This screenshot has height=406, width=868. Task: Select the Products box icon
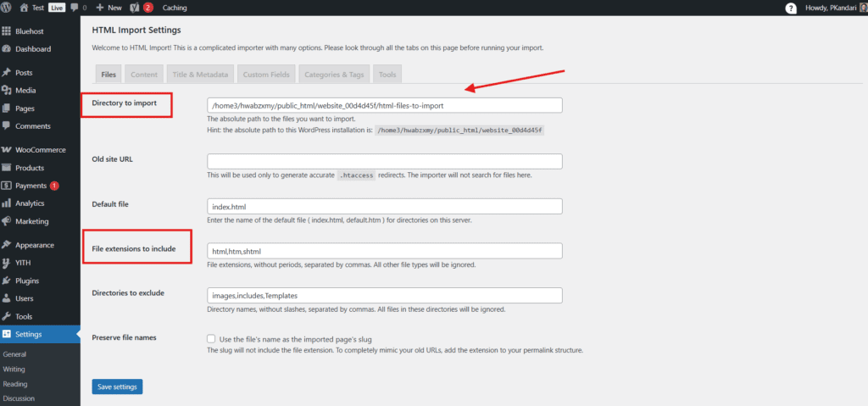tap(7, 167)
